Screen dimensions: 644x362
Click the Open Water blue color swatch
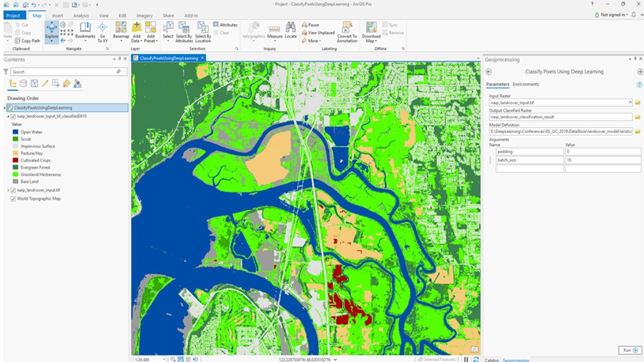coord(16,132)
